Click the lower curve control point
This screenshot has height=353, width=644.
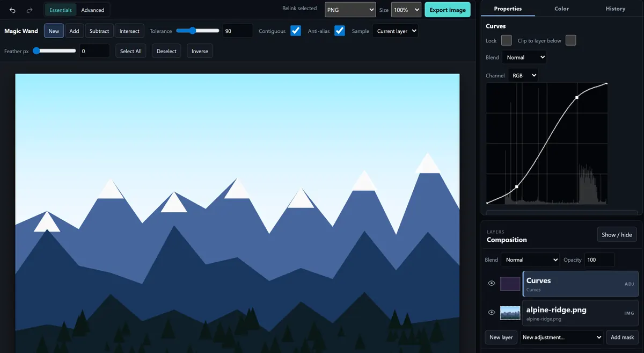[x=517, y=186]
